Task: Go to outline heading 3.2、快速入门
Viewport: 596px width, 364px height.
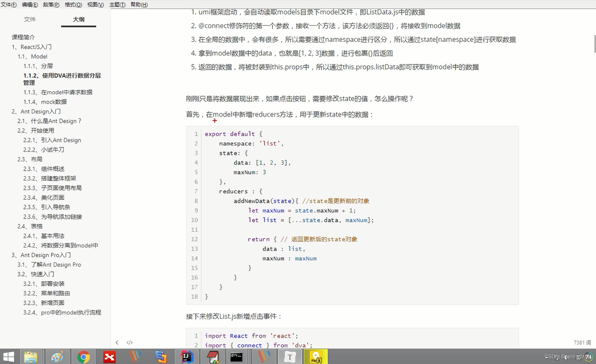Action: [x=36, y=274]
